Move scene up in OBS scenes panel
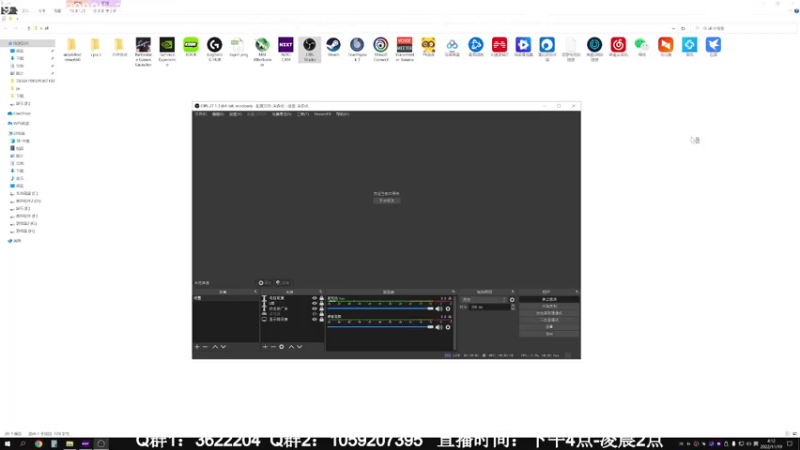The height and width of the screenshot is (450, 800). [x=215, y=347]
